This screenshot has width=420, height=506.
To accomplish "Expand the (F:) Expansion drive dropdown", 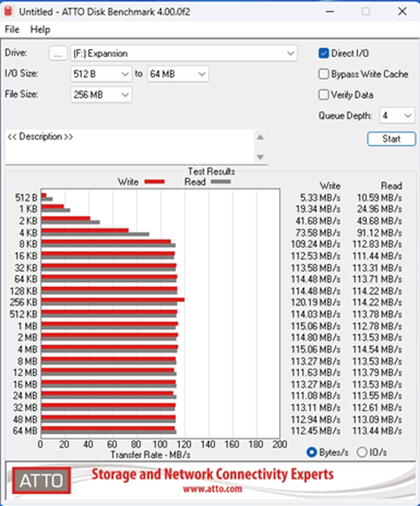I will pos(184,54).
